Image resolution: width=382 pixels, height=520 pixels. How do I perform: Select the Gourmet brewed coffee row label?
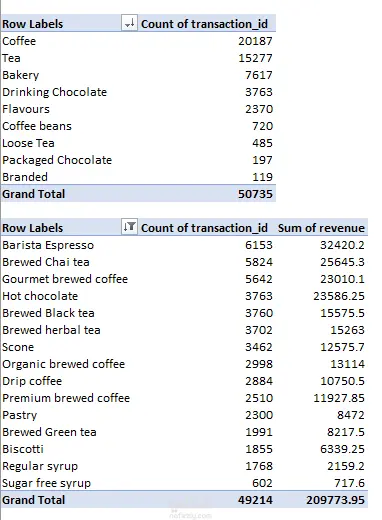(65, 279)
